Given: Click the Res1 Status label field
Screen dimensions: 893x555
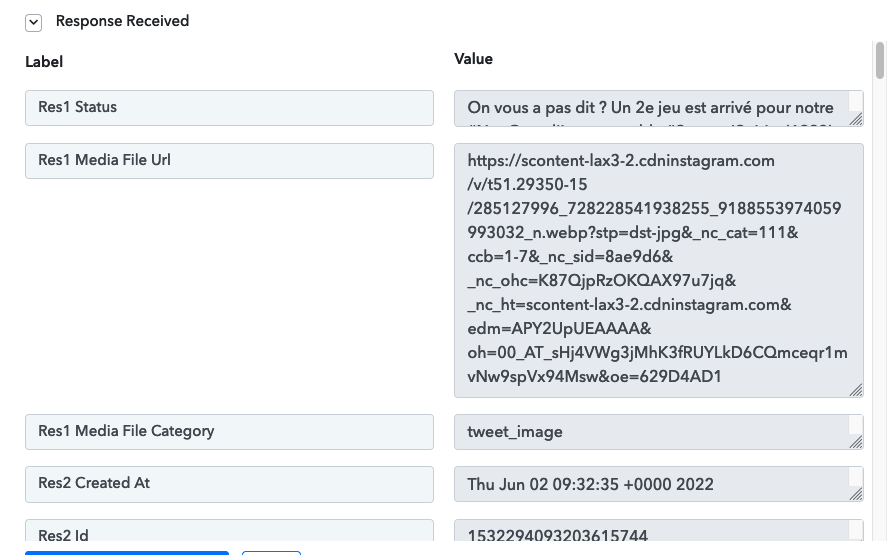Looking at the screenshot, I should pos(230,108).
